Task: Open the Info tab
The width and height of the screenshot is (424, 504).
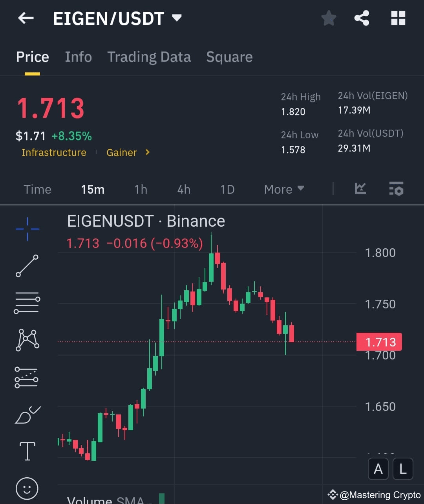Action: point(78,57)
